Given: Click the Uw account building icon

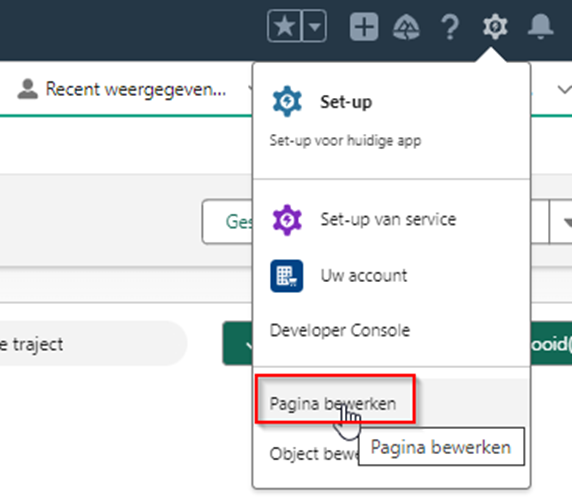Looking at the screenshot, I should click(x=287, y=276).
